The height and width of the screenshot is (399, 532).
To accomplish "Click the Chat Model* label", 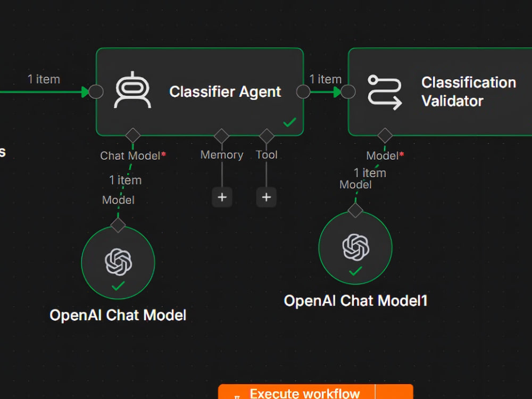I will point(133,156).
